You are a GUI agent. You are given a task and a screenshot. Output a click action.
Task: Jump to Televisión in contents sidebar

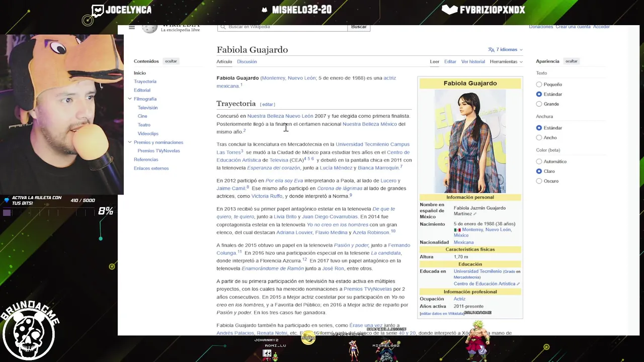[x=147, y=108]
